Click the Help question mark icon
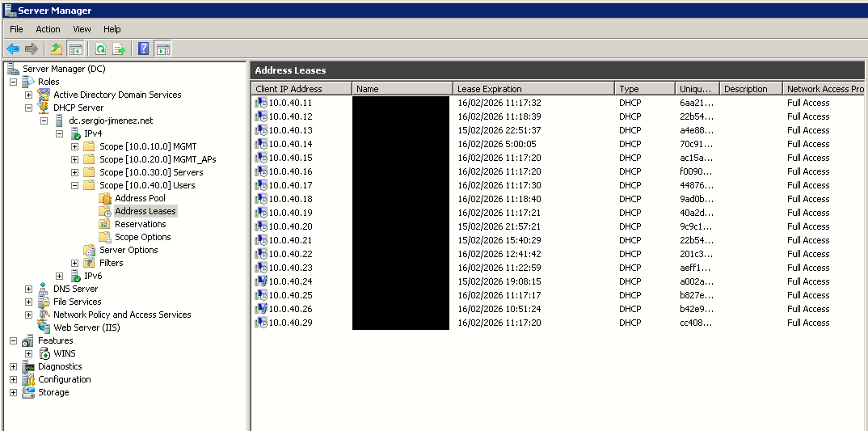Image resolution: width=868 pixels, height=431 pixels. tap(143, 49)
